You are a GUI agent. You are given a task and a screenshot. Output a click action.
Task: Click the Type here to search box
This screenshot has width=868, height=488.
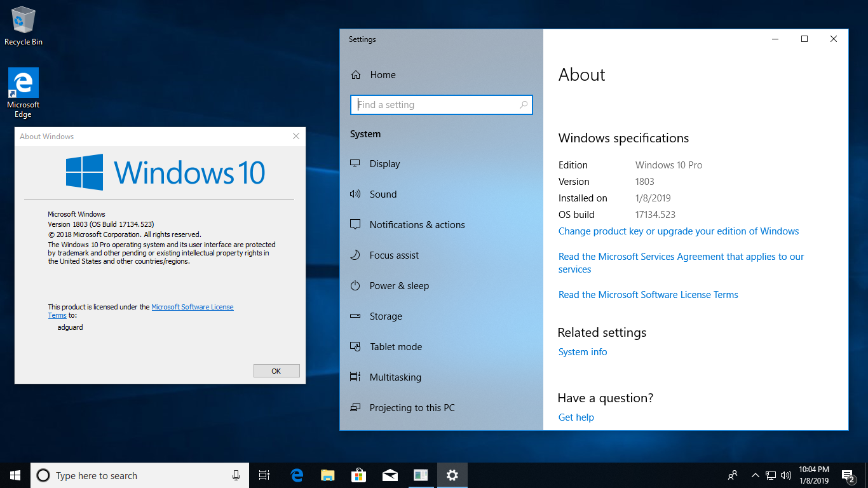point(140,475)
